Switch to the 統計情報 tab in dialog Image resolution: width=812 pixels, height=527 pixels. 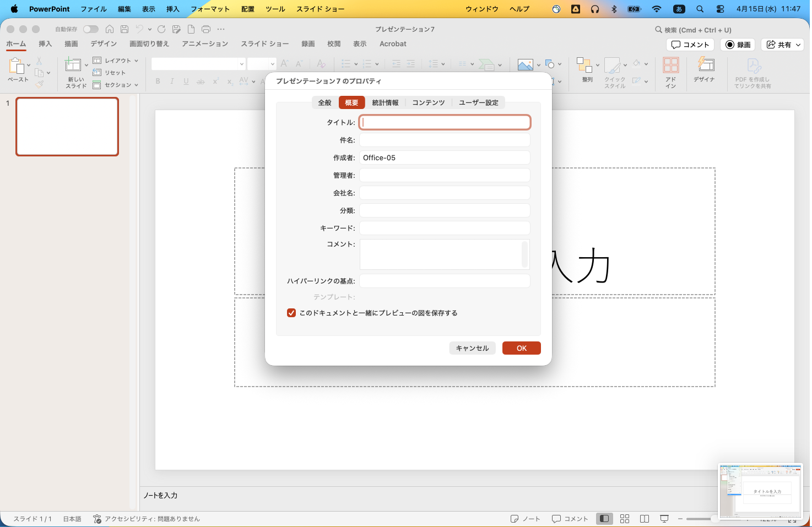385,102
